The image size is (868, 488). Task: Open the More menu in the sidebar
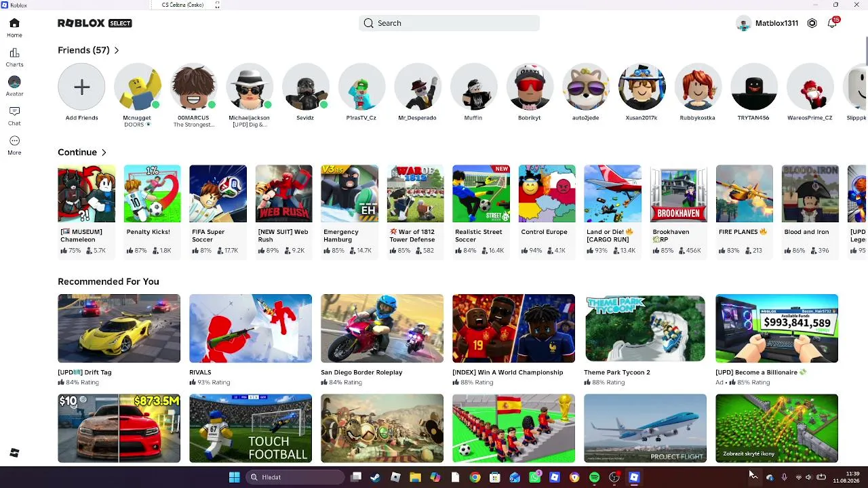pyautogui.click(x=14, y=145)
